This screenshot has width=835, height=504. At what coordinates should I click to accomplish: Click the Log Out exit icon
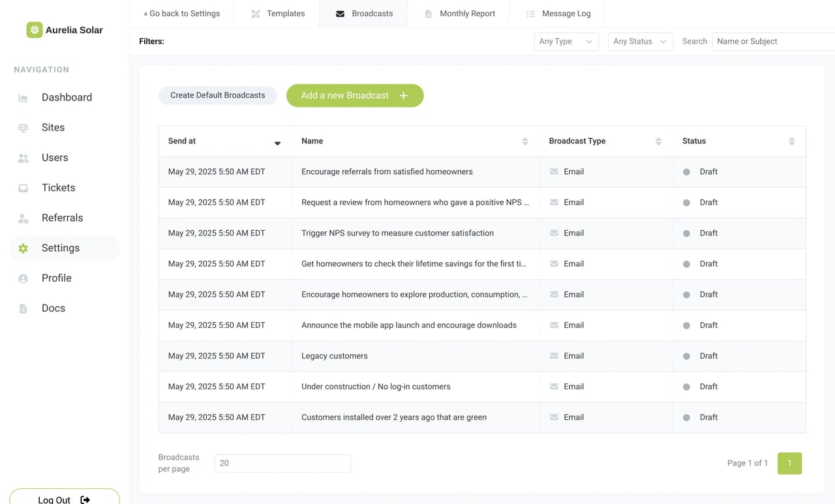pos(85,500)
